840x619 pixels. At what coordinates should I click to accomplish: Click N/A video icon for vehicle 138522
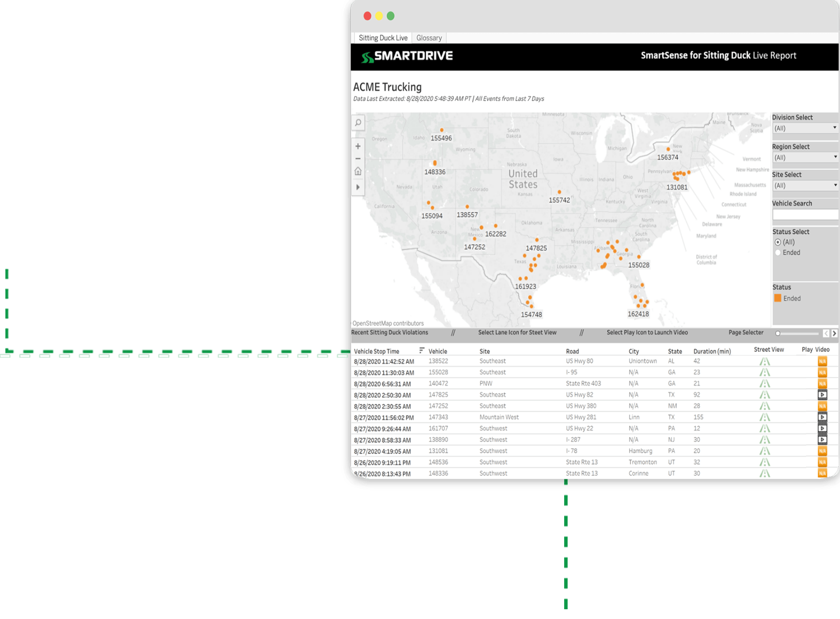(x=822, y=361)
